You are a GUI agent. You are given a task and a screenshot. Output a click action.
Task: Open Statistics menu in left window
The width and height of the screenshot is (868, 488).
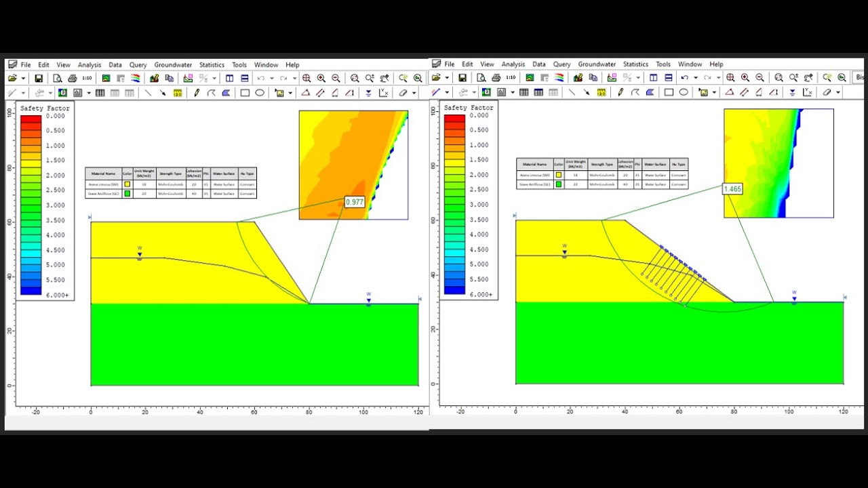point(212,65)
